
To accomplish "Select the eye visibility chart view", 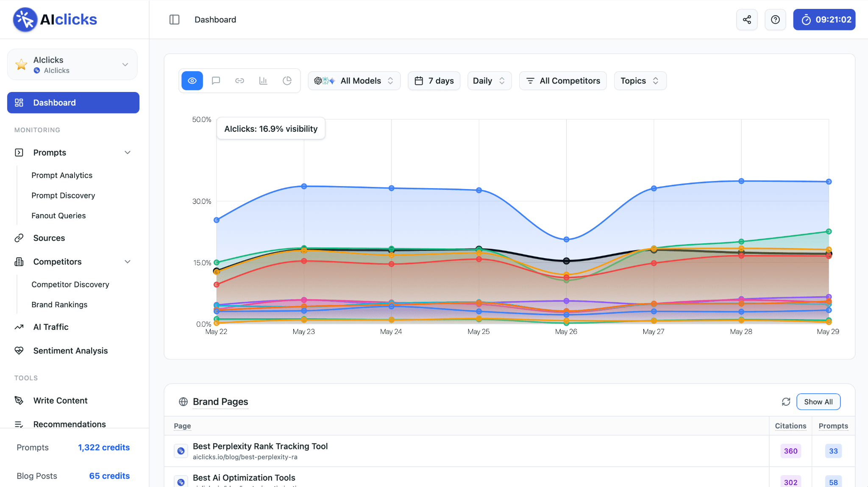I will [x=192, y=81].
